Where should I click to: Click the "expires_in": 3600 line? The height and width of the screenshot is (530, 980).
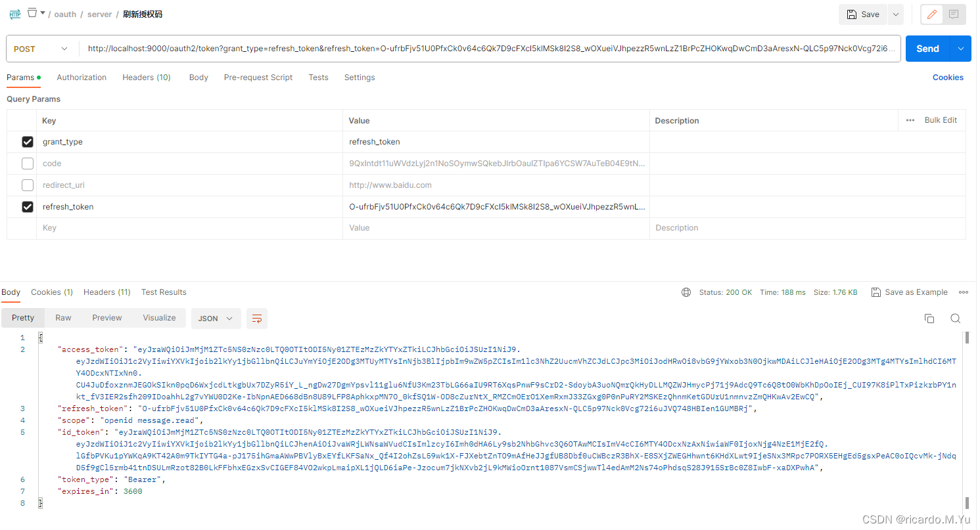tap(100, 491)
